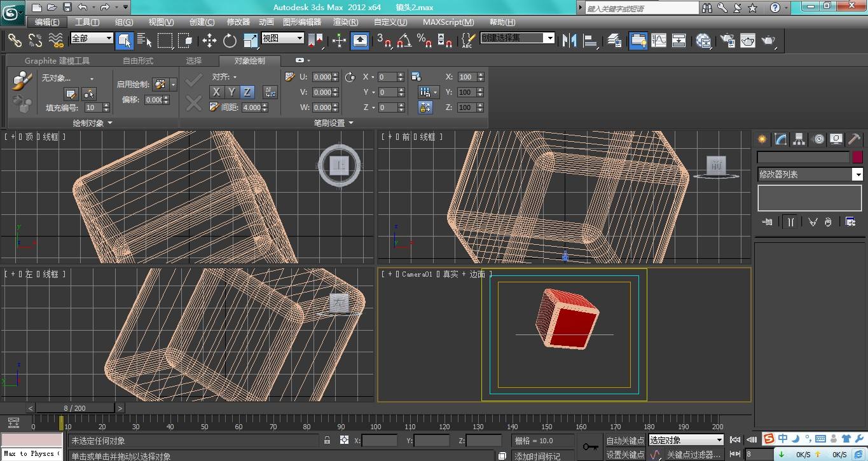868x461 pixels.
Task: Open Select by Name list
Action: coord(144,41)
